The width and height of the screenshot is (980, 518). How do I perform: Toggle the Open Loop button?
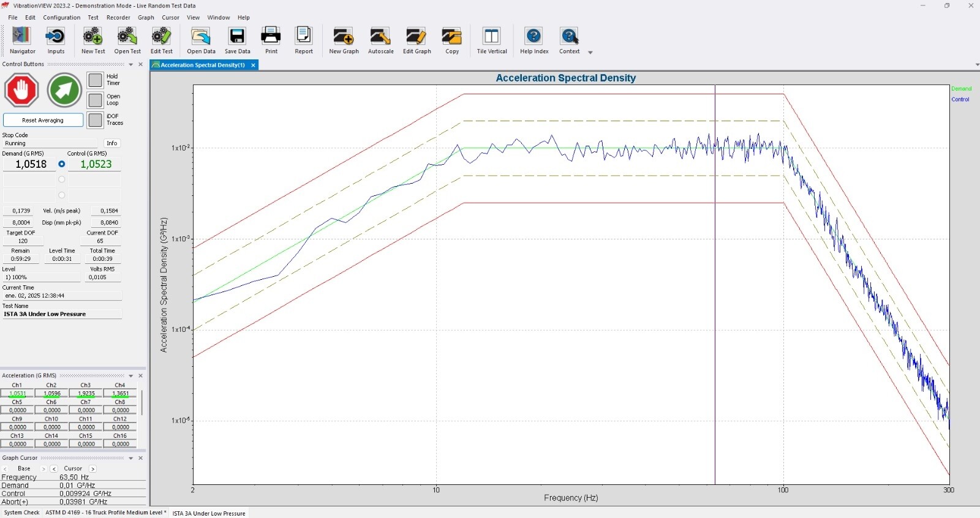coord(95,100)
